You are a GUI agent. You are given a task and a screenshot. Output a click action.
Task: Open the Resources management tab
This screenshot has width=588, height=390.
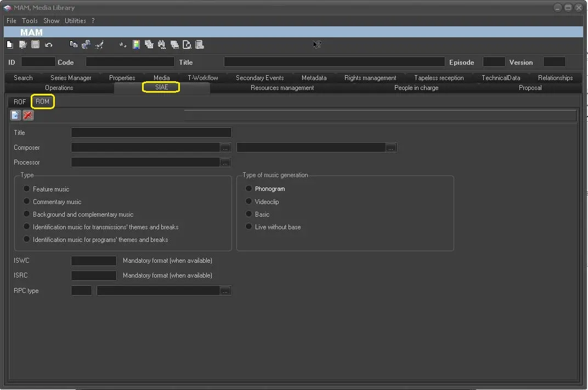tap(282, 88)
